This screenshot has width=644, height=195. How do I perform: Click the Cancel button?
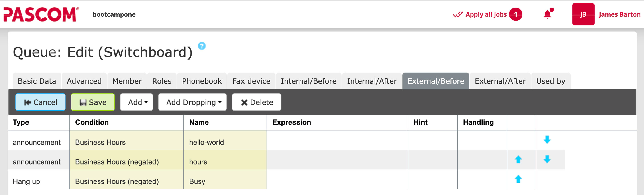[41, 102]
